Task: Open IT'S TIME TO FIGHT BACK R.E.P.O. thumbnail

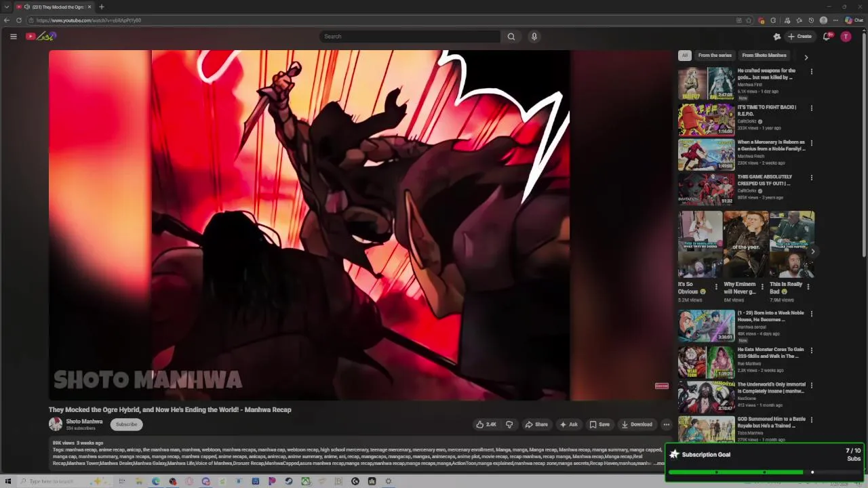Action: click(706, 119)
